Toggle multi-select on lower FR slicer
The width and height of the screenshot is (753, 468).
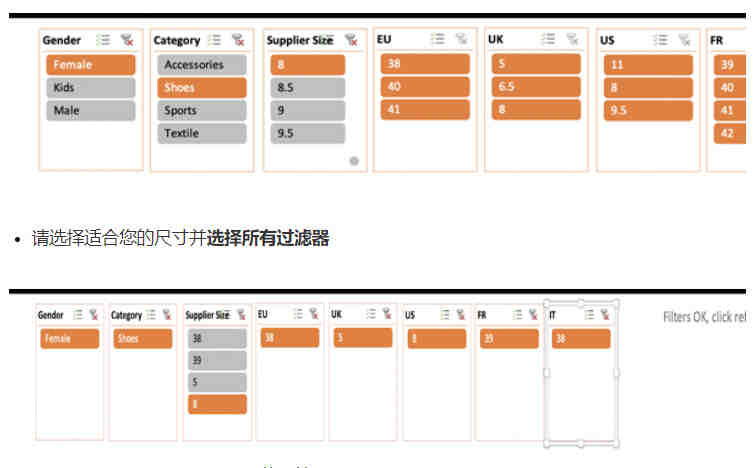517,315
